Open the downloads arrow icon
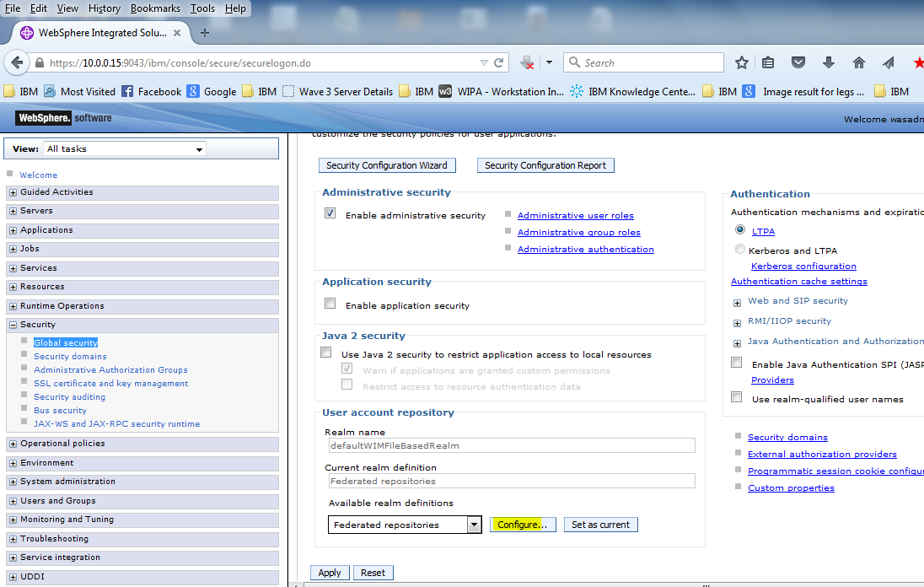 tap(829, 62)
